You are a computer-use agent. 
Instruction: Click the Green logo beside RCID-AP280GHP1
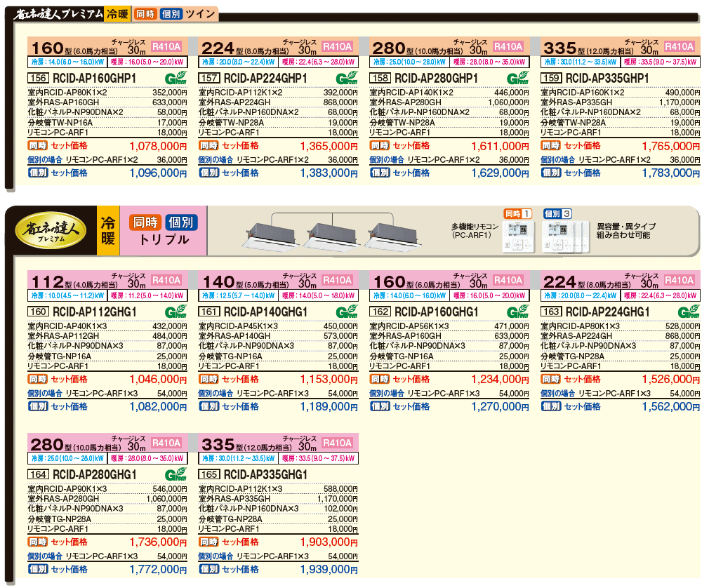click(518, 78)
